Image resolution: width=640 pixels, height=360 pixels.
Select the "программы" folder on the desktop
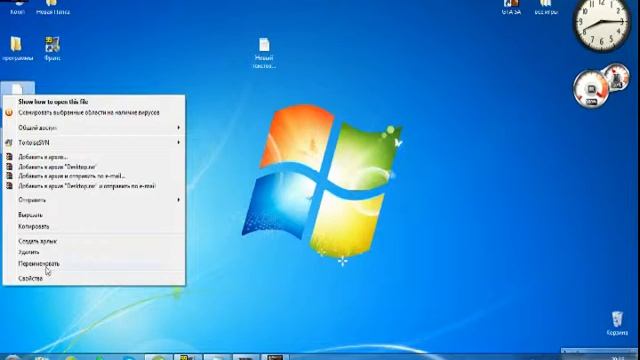17,49
